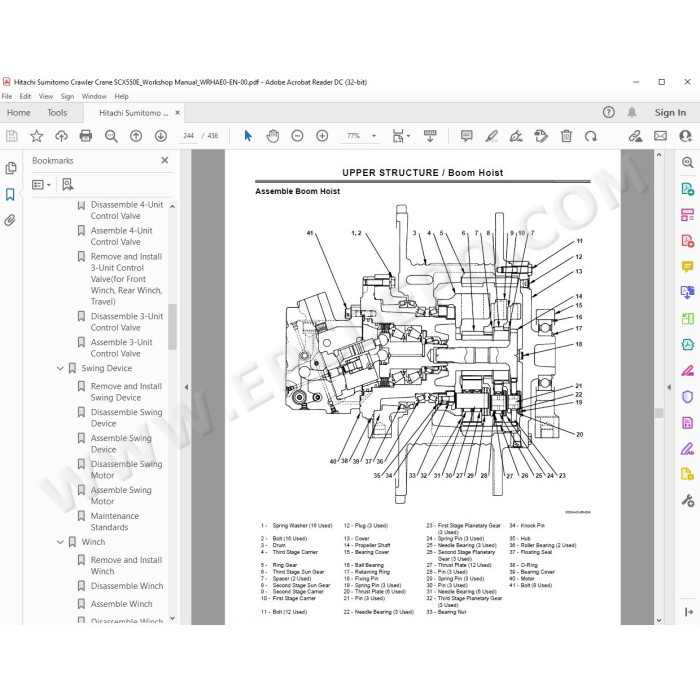The image size is (700, 700).
Task: Open Assemble 4-Unit Control Valve bookmark
Action: pos(121,236)
